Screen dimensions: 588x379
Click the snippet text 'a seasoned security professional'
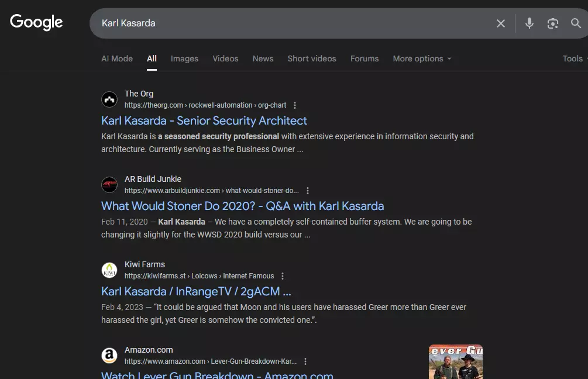pyautogui.click(x=219, y=136)
